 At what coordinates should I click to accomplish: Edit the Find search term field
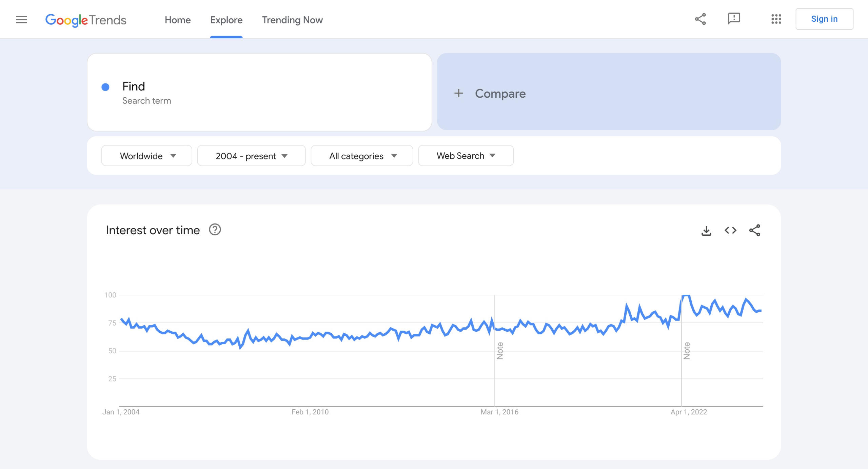click(x=259, y=92)
